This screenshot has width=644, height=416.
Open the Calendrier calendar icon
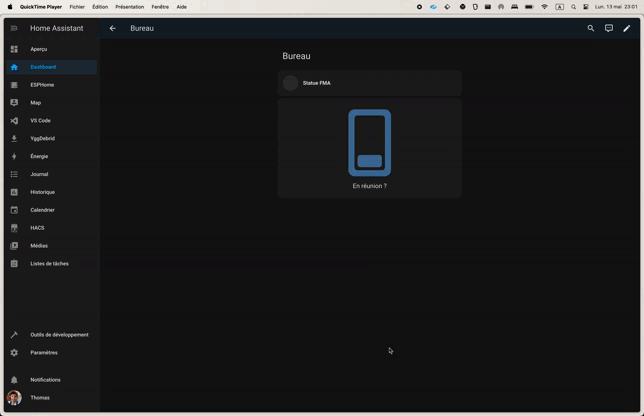click(x=14, y=210)
